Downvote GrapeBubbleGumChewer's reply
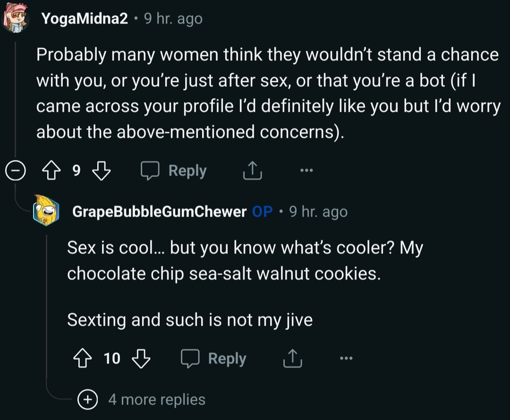Viewport: 510px width, 420px height. [x=141, y=358]
